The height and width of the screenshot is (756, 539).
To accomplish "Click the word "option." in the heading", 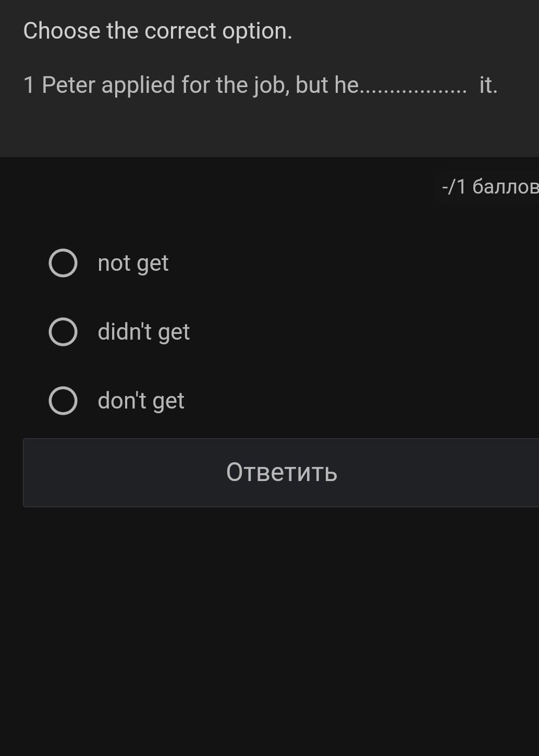I will click(x=257, y=31).
